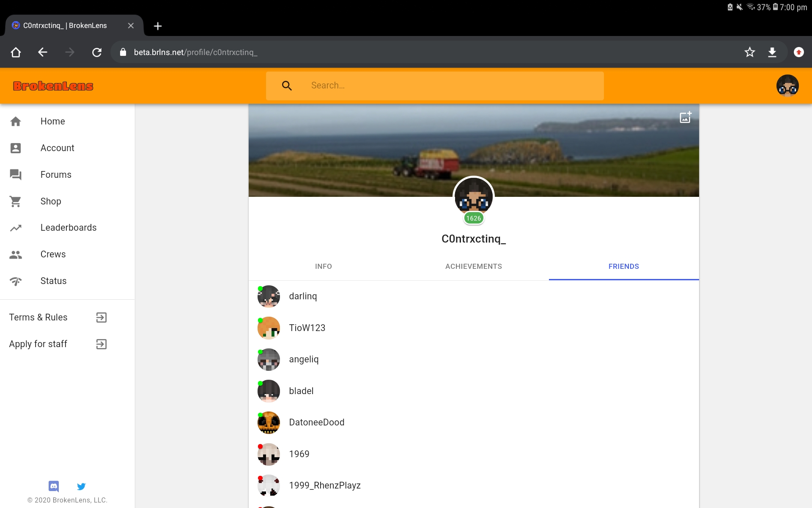This screenshot has height=508, width=812.
Task: Bookmark this page with the star icon
Action: pyautogui.click(x=750, y=52)
